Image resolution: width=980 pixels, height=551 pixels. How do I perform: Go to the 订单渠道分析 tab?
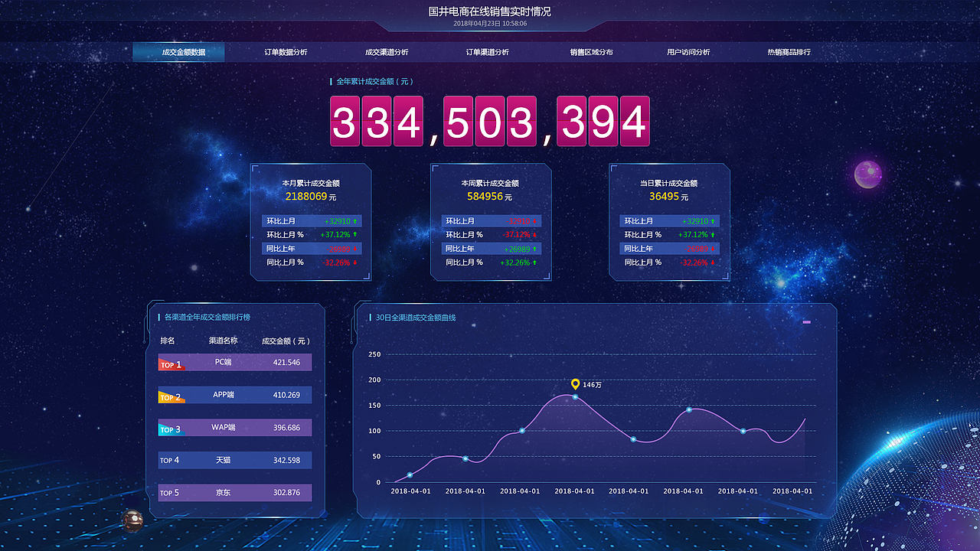pyautogui.click(x=488, y=52)
